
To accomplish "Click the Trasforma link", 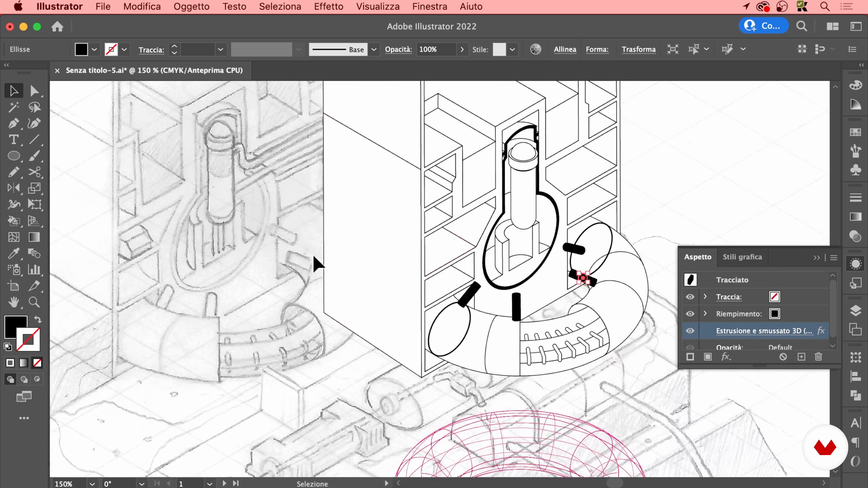I will pyautogui.click(x=639, y=49).
